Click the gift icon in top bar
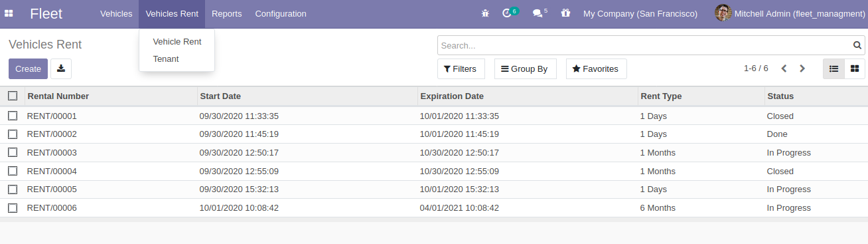 click(x=565, y=13)
